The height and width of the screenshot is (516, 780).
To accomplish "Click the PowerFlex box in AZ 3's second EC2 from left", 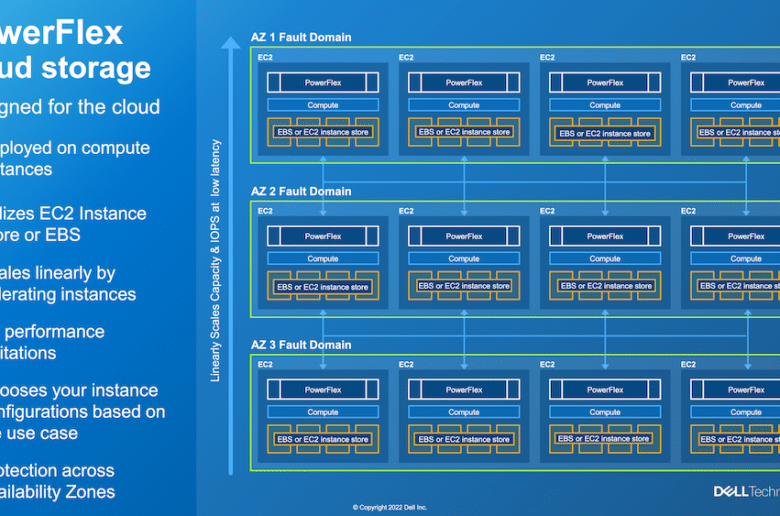I will tap(464, 390).
